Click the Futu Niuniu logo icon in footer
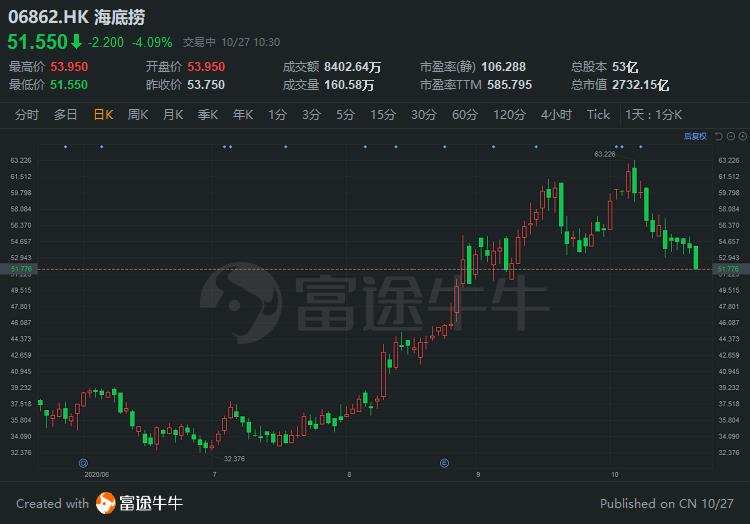 106,503
